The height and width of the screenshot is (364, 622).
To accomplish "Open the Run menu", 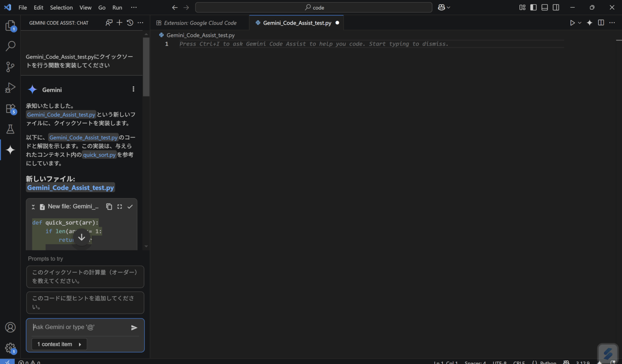I will [x=117, y=8].
